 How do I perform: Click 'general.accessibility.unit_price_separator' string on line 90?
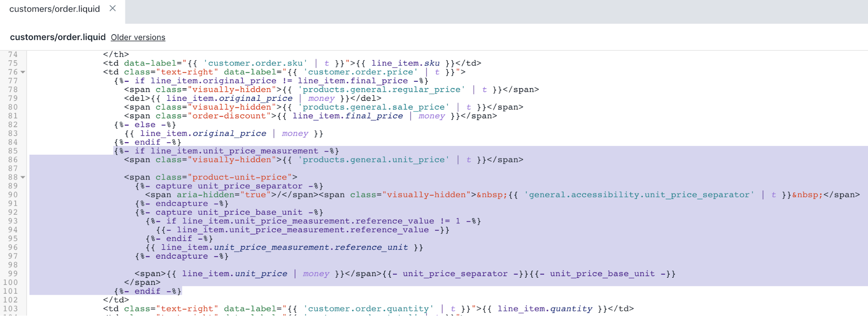(639, 195)
